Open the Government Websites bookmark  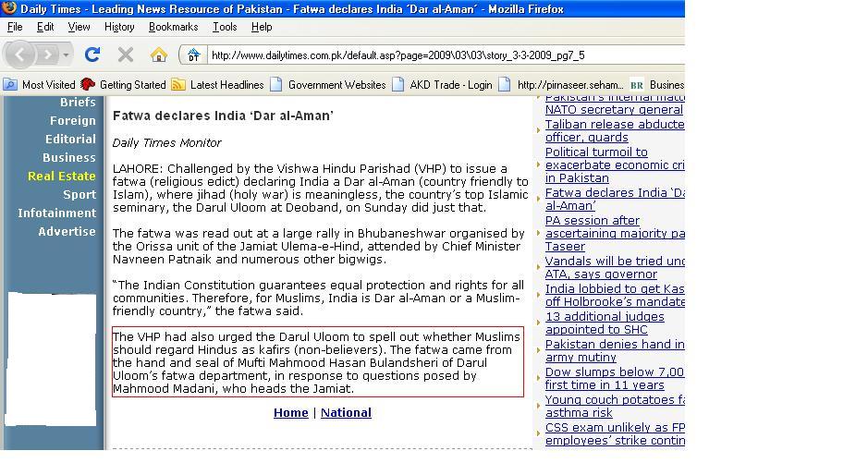pyautogui.click(x=328, y=85)
